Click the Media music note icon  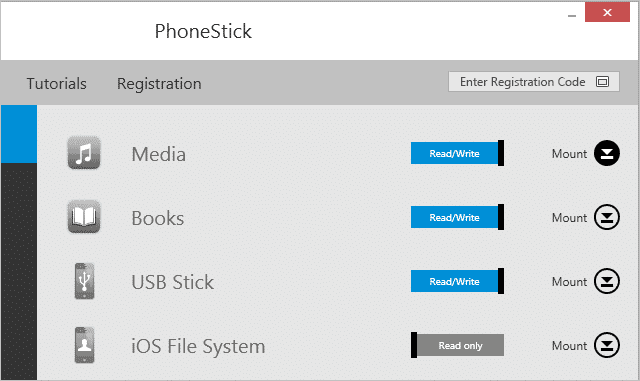click(84, 153)
